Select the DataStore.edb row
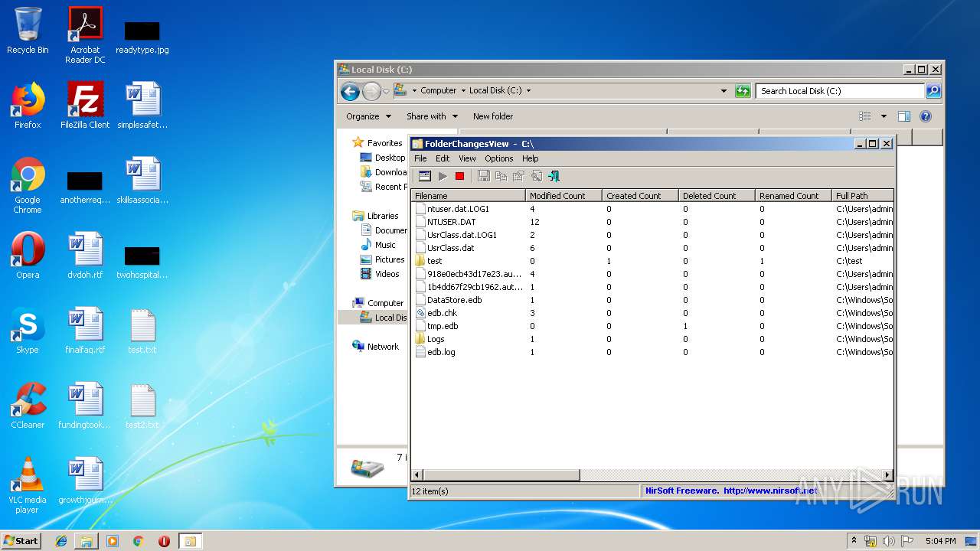980x551 pixels. coord(652,300)
